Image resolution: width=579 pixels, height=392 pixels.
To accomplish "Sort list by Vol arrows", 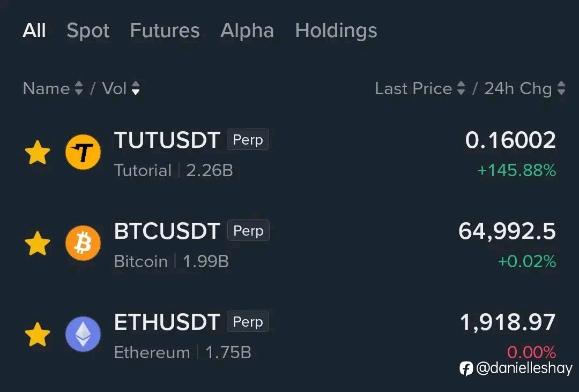I will [x=136, y=88].
